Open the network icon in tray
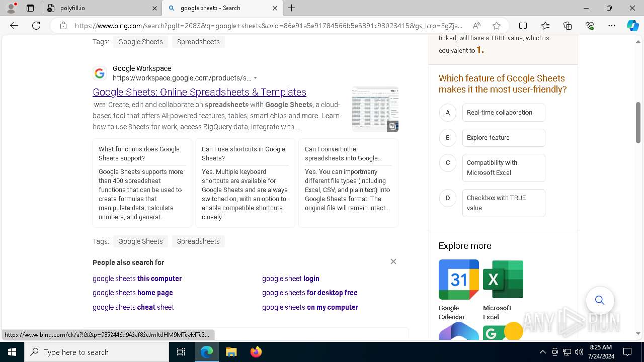 [567, 352]
